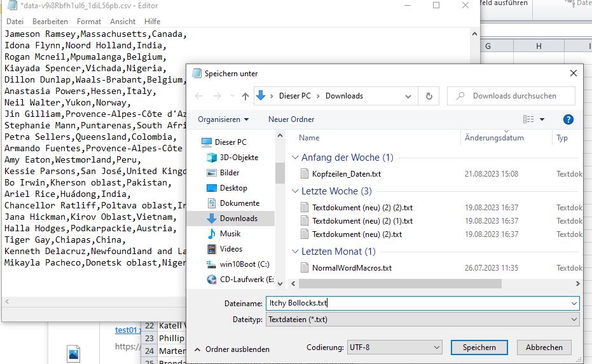Image resolution: width=592 pixels, height=364 pixels.
Task: Click Neuer Ordner button
Action: point(291,119)
